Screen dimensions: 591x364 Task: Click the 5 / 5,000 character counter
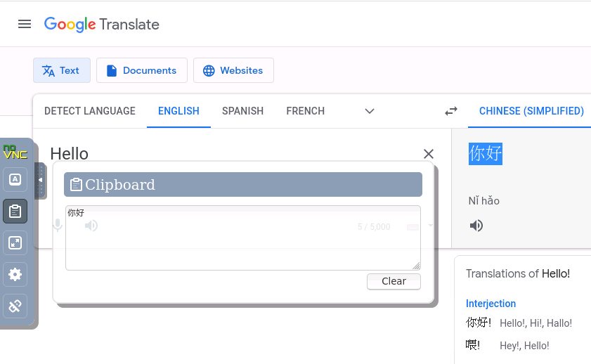[x=374, y=227]
